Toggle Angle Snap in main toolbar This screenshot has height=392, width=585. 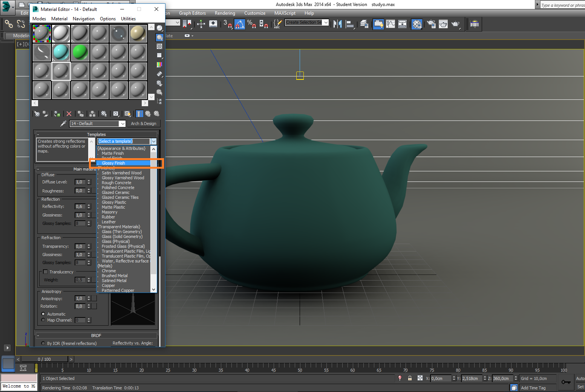tap(240, 24)
